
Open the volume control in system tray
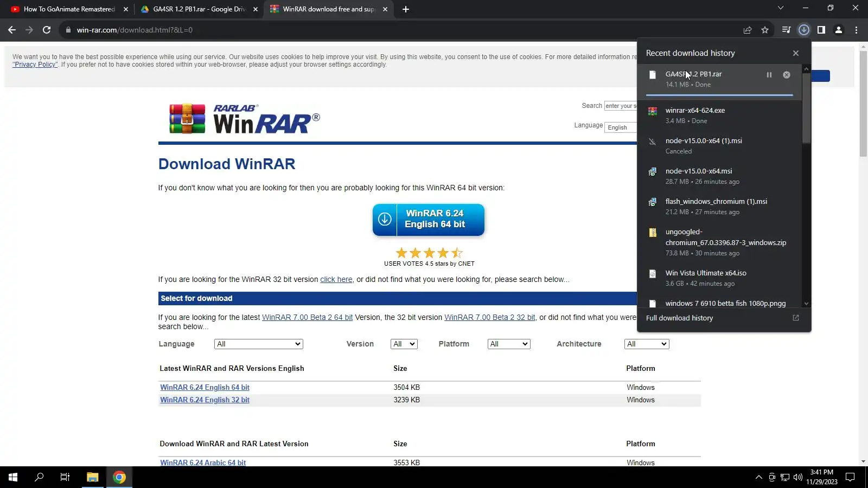pos(797,477)
